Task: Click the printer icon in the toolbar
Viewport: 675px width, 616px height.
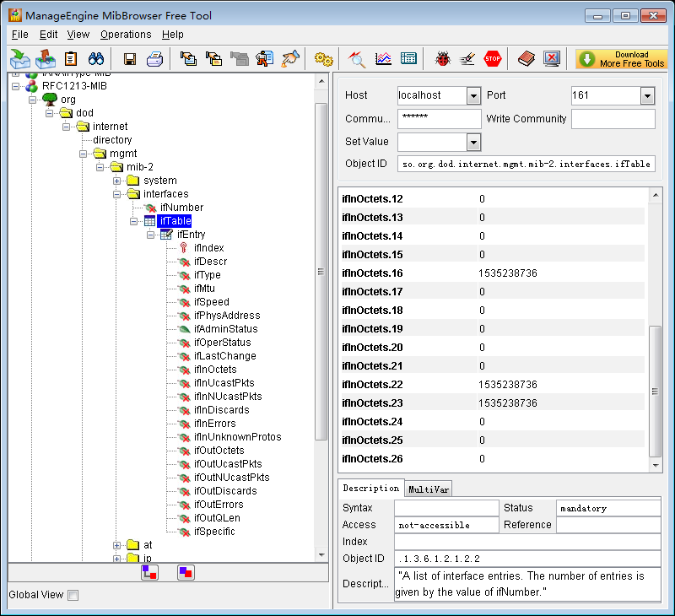Action: [x=154, y=58]
